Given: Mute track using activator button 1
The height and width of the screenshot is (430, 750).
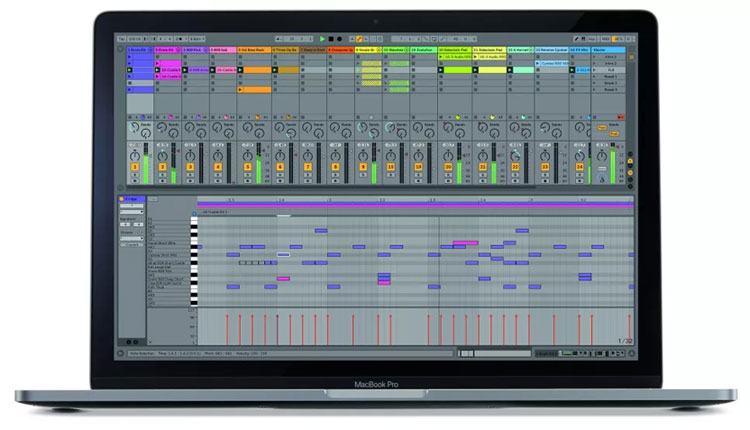Looking at the screenshot, I should (x=135, y=167).
